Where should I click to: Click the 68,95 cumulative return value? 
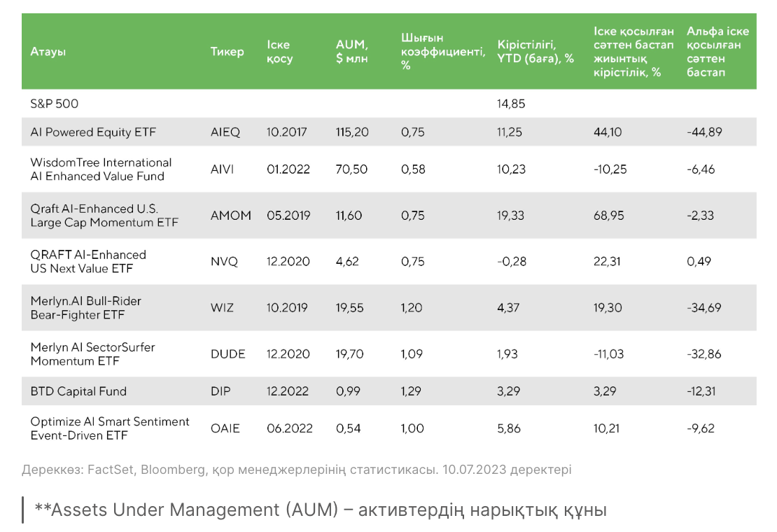click(608, 216)
